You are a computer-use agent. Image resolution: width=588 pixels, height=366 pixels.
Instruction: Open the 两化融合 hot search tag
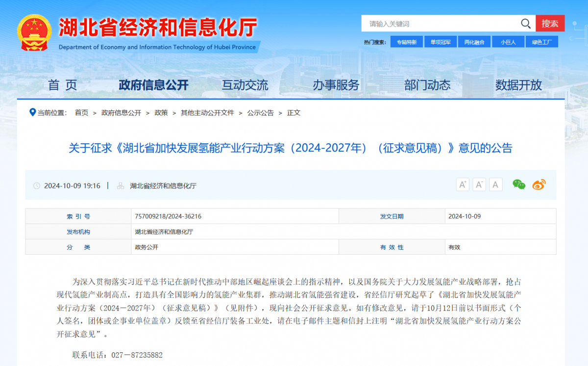(474, 42)
